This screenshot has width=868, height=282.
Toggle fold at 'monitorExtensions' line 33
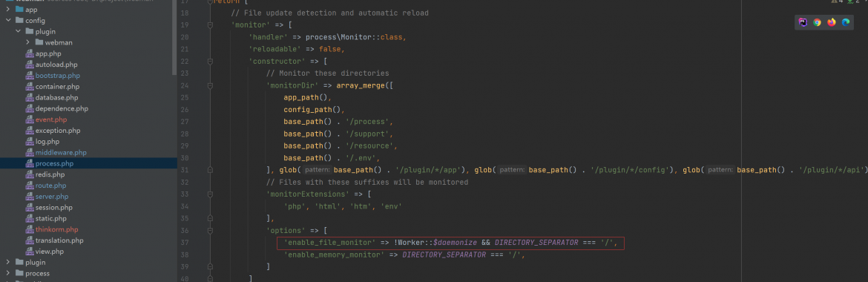pyautogui.click(x=210, y=194)
